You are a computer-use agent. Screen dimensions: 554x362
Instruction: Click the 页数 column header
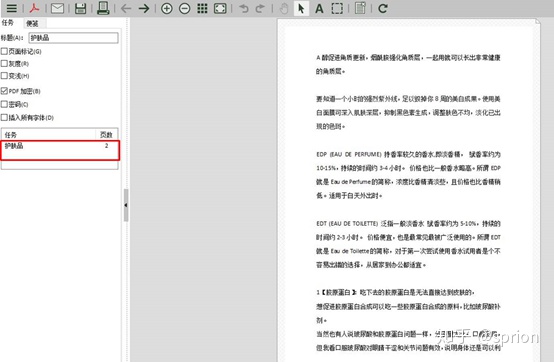(106, 135)
